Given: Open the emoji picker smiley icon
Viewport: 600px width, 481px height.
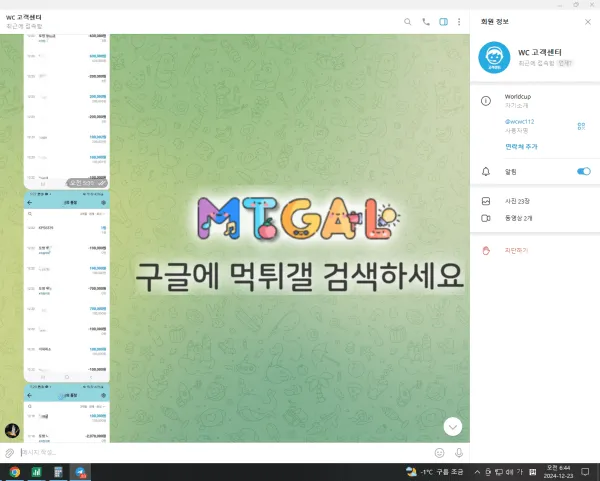Looking at the screenshot, I should (x=440, y=453).
